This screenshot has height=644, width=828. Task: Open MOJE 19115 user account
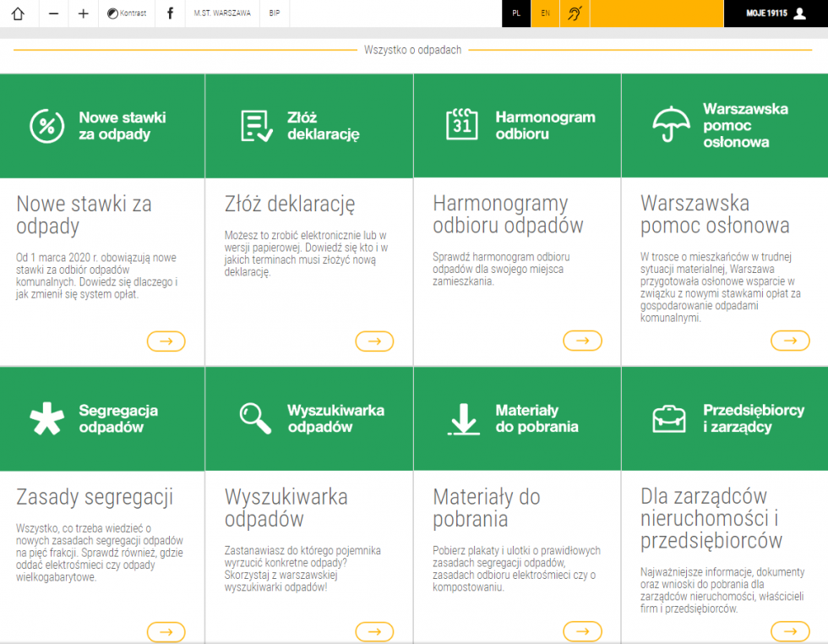776,14
